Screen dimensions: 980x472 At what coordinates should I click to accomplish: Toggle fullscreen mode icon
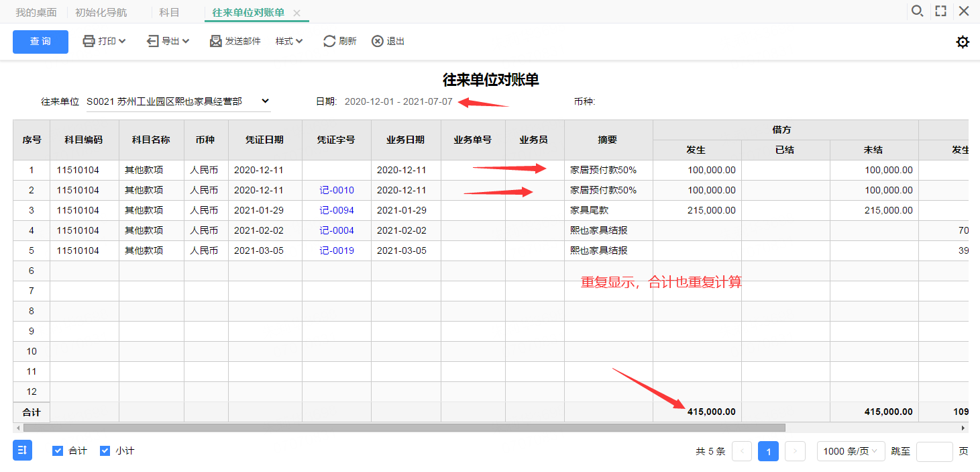click(x=940, y=11)
